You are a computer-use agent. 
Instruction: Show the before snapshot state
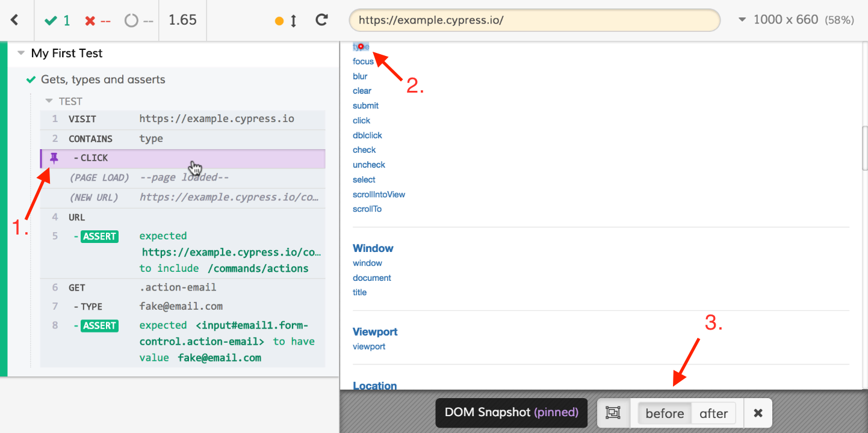tap(664, 413)
